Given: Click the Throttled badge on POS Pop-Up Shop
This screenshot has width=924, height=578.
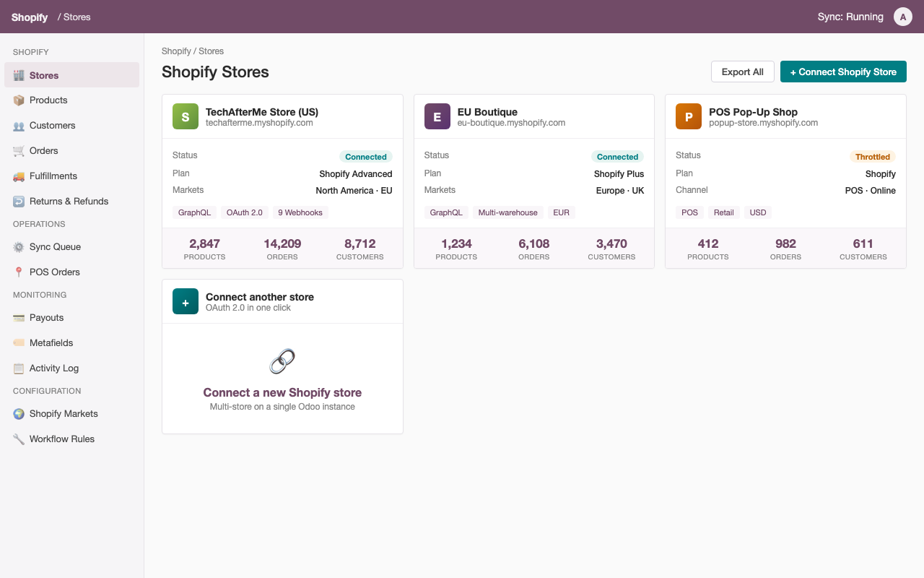Looking at the screenshot, I should 873,157.
